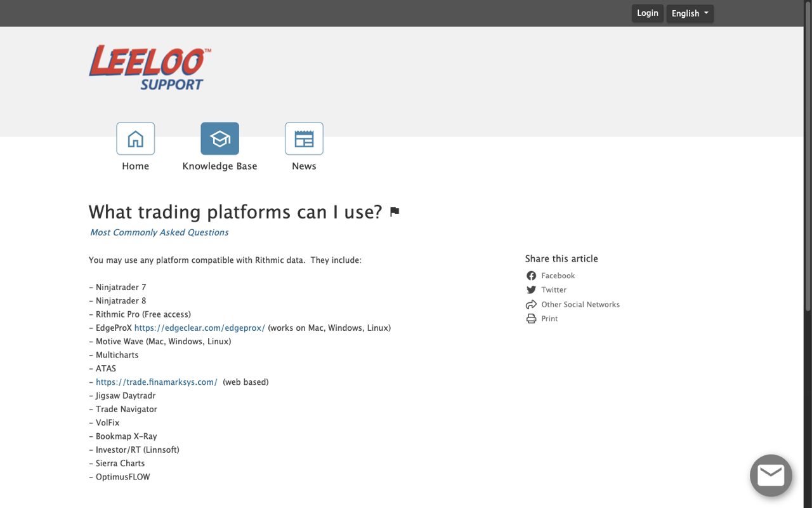812x508 pixels.
Task: Click the Twitter bird icon
Action: click(x=532, y=290)
